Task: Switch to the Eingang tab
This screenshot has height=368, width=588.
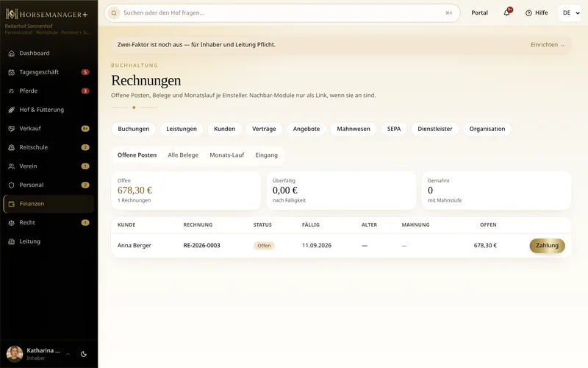Action: [x=267, y=155]
